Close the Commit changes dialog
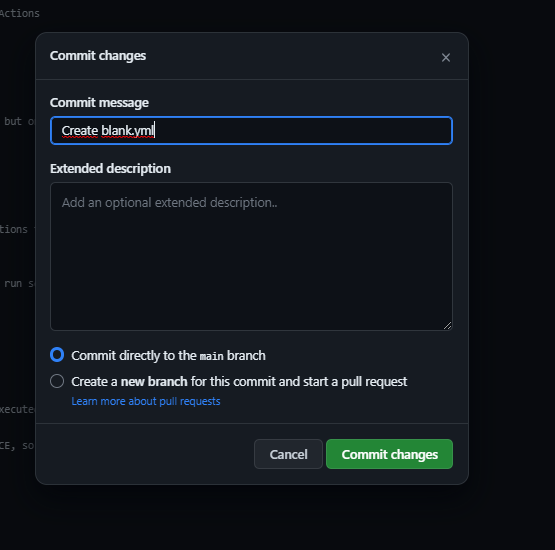This screenshot has width=555, height=550. click(x=446, y=57)
